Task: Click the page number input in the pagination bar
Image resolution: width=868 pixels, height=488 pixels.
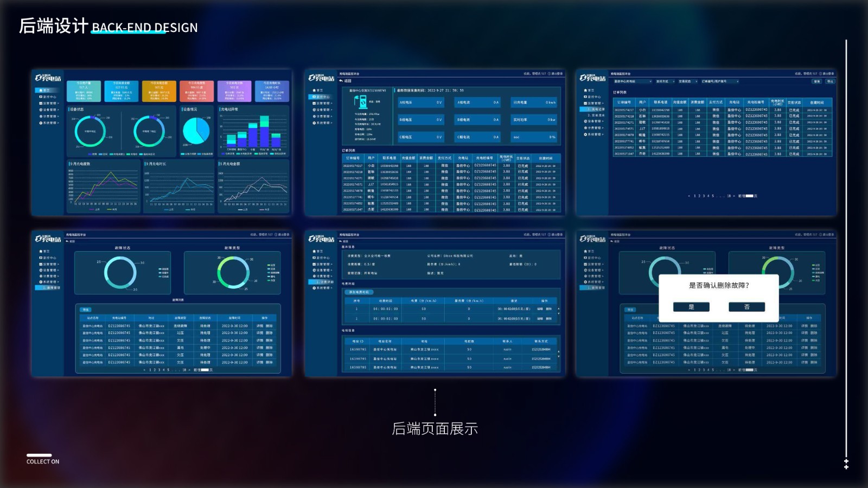Action: coord(205,370)
